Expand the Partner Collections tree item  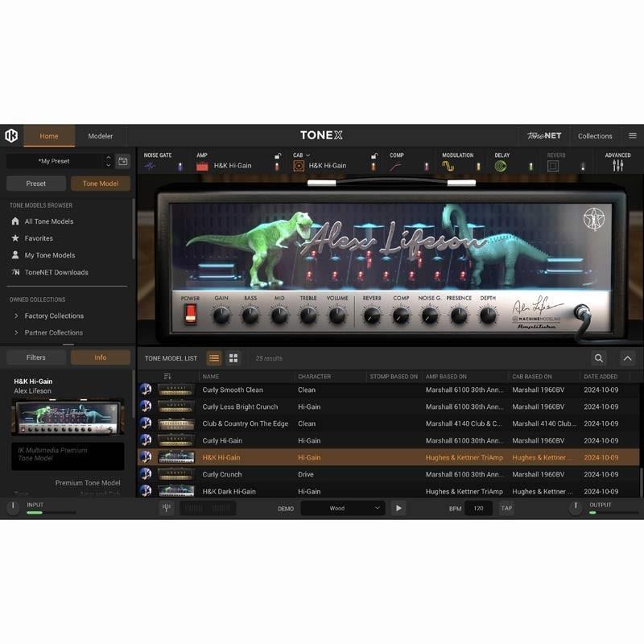[x=17, y=332]
